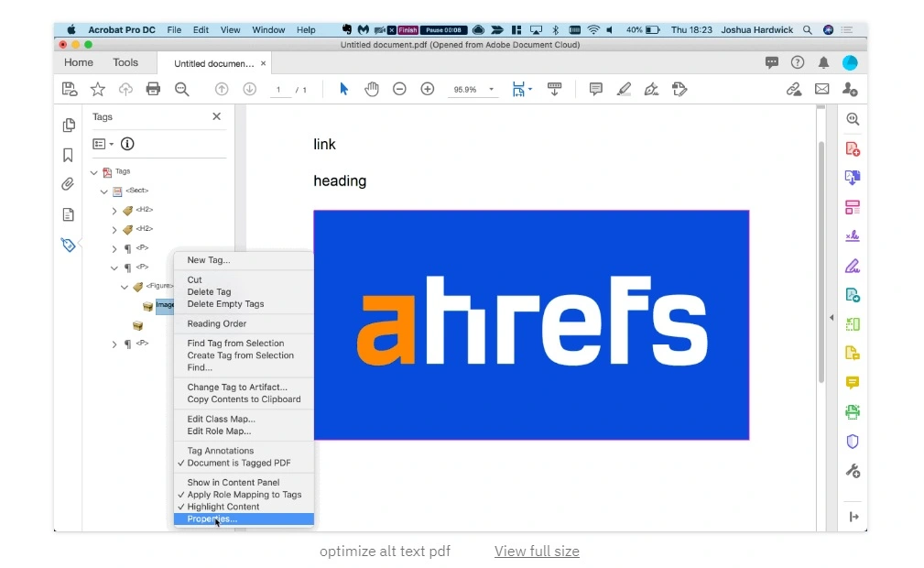The image size is (924, 568).
Task: Click the stamp tool icon in the toolbar
Action: pos(679,89)
